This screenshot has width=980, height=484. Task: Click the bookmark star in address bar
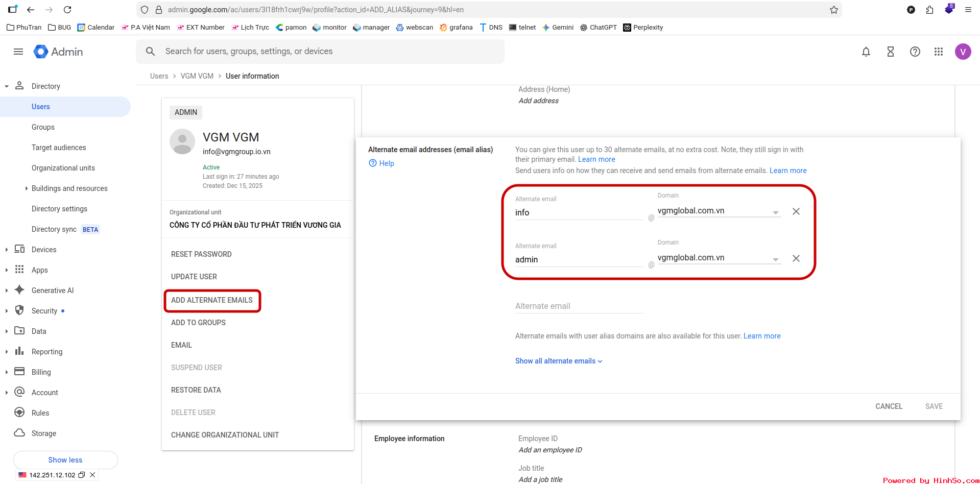[x=834, y=10]
